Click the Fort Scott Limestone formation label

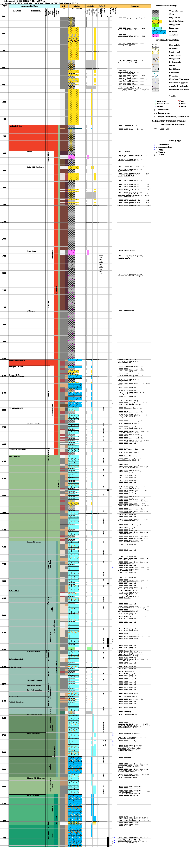point(35,690)
